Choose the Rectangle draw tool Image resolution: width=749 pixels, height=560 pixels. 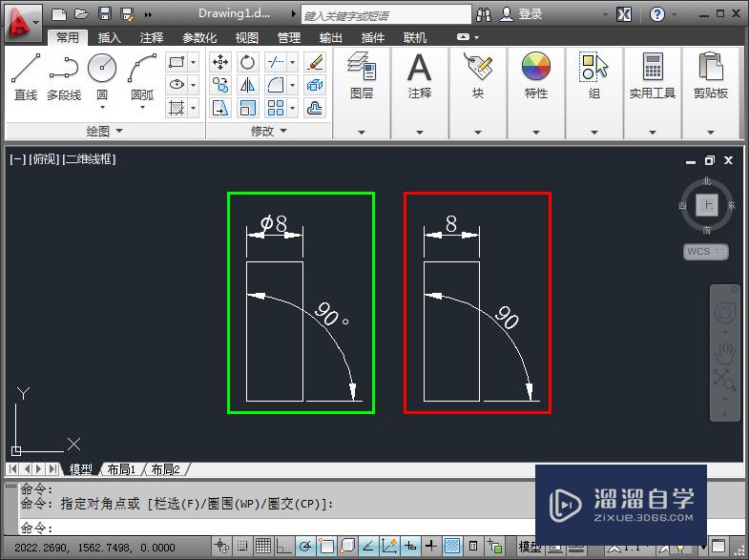pos(177,62)
